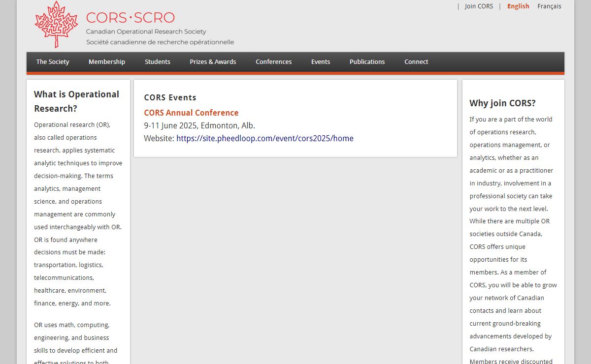The image size is (591, 364).
Task: Click the "CORS Events" heading
Action: tap(170, 97)
